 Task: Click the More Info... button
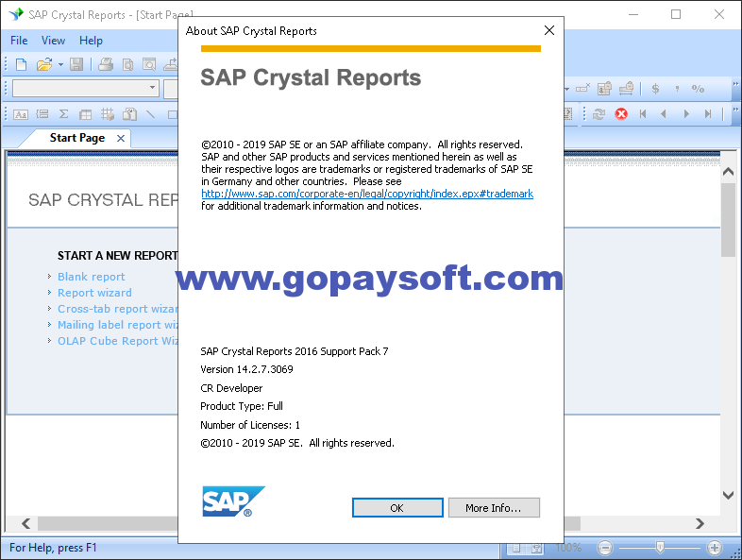coord(494,507)
